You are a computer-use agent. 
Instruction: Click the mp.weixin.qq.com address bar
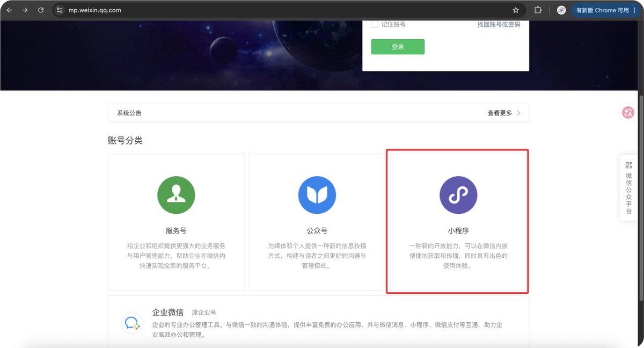(290, 10)
